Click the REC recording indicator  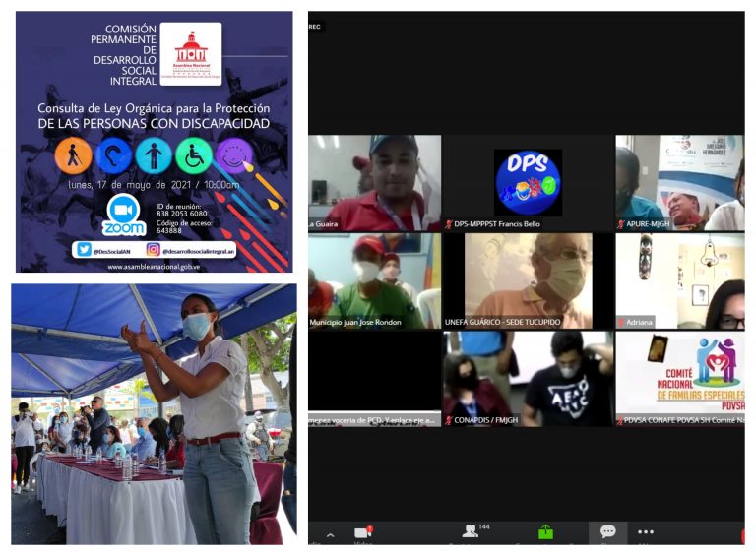pos(315,27)
